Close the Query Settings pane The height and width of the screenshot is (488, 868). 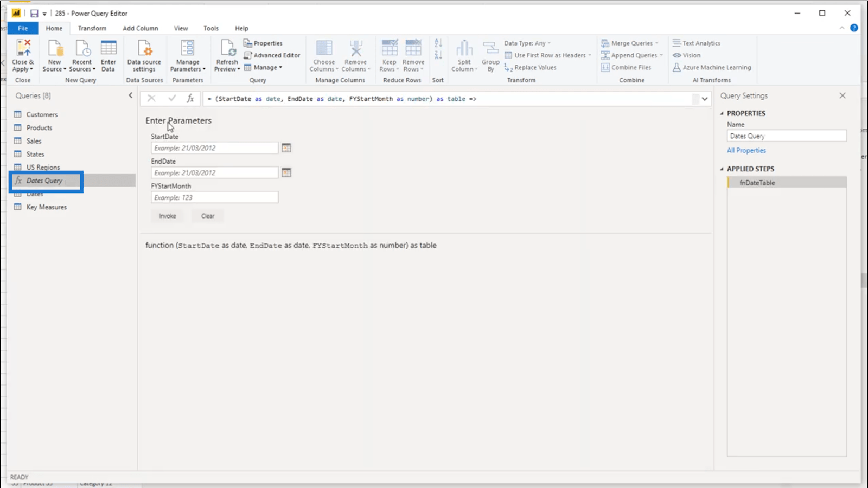click(843, 95)
